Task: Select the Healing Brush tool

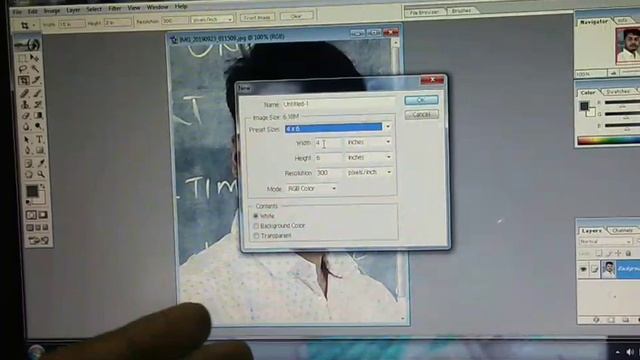Action: [24, 93]
